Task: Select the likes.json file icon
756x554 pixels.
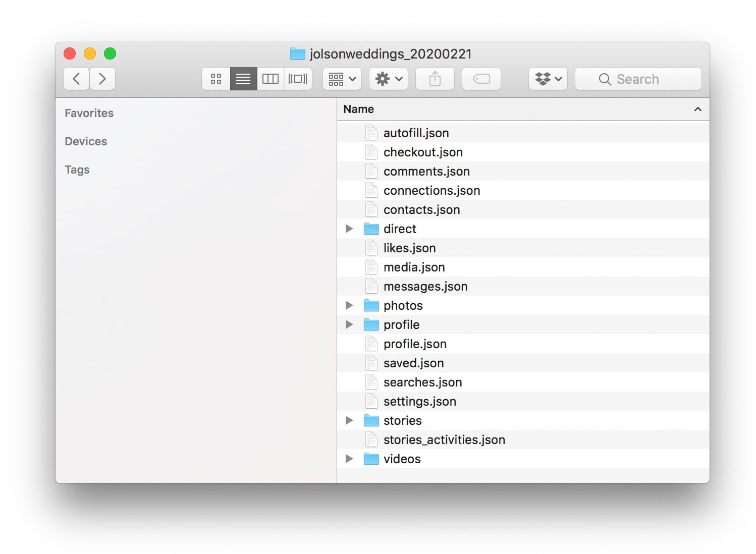Action: [371, 248]
